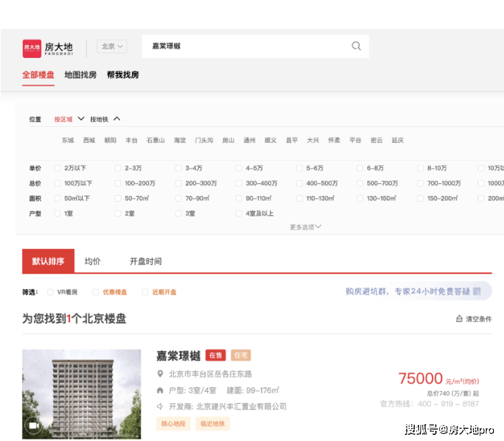Check the 2万以下 unit price box
The width and height of the screenshot is (504, 441).
(x=57, y=168)
